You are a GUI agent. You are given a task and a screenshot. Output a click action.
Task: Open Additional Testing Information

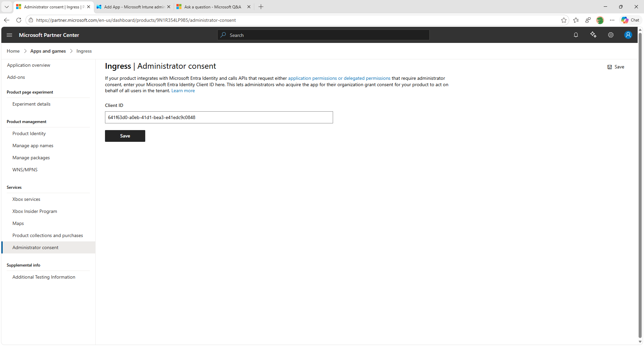point(44,277)
